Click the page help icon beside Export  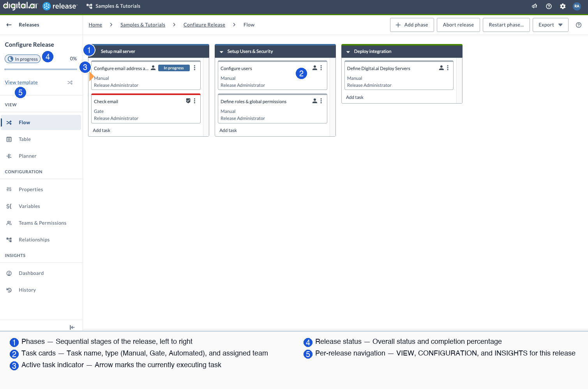coord(579,25)
